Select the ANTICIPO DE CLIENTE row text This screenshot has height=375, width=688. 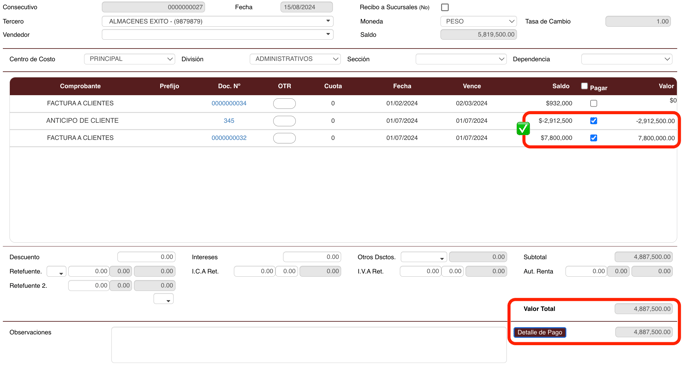[82, 121]
